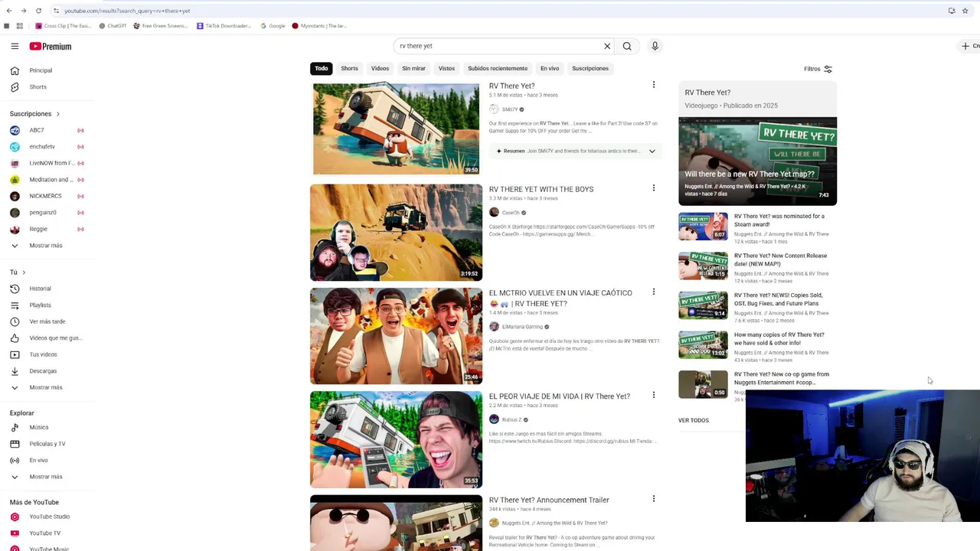Reload the page in browser
Screen dimensions: 980x551
pos(38,11)
